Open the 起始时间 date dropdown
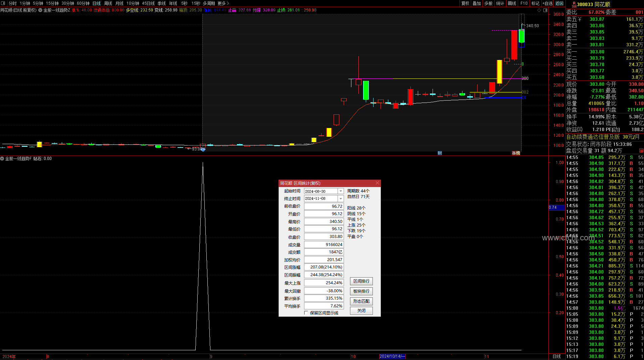 (341, 191)
